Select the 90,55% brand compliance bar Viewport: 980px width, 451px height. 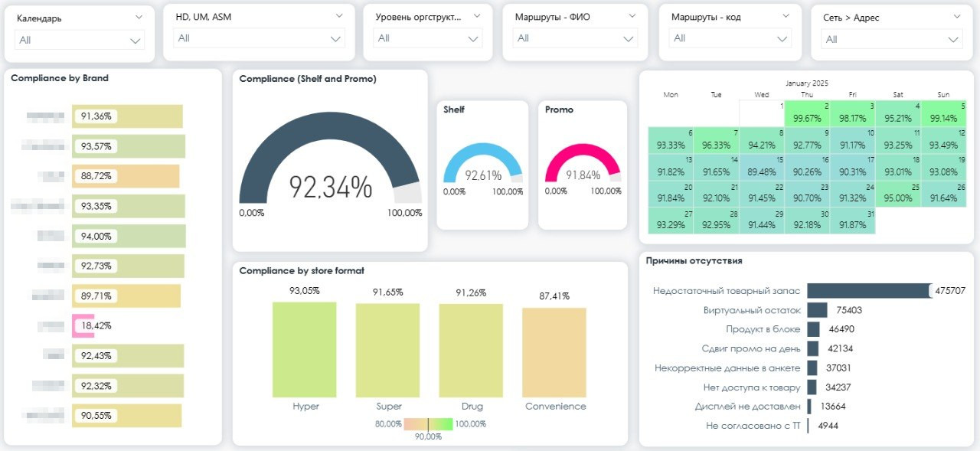point(127,415)
